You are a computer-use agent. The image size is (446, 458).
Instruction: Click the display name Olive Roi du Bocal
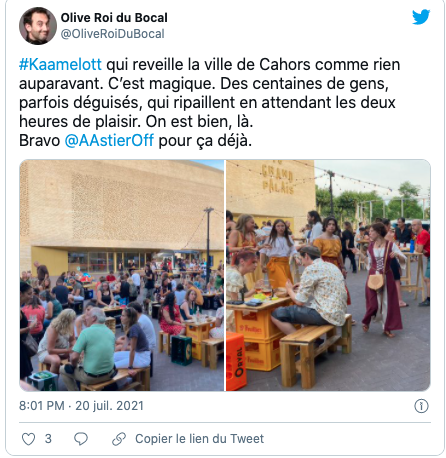(114, 18)
